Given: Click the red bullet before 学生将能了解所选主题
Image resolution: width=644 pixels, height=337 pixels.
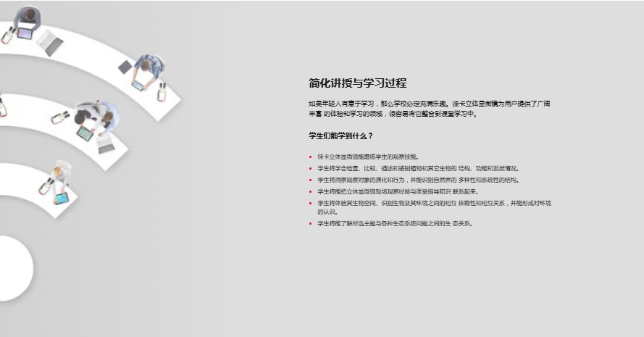Looking at the screenshot, I should coord(310,224).
